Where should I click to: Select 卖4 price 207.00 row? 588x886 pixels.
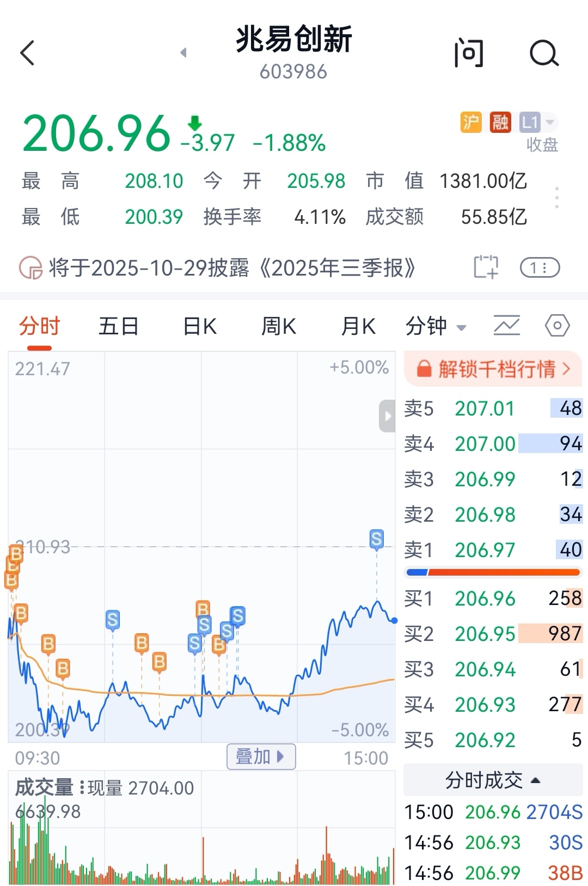493,443
